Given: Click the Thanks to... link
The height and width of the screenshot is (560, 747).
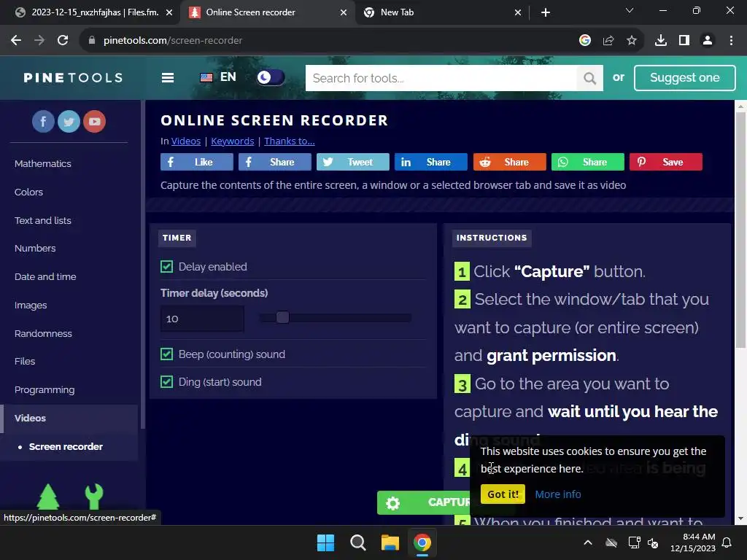Looking at the screenshot, I should [290, 141].
